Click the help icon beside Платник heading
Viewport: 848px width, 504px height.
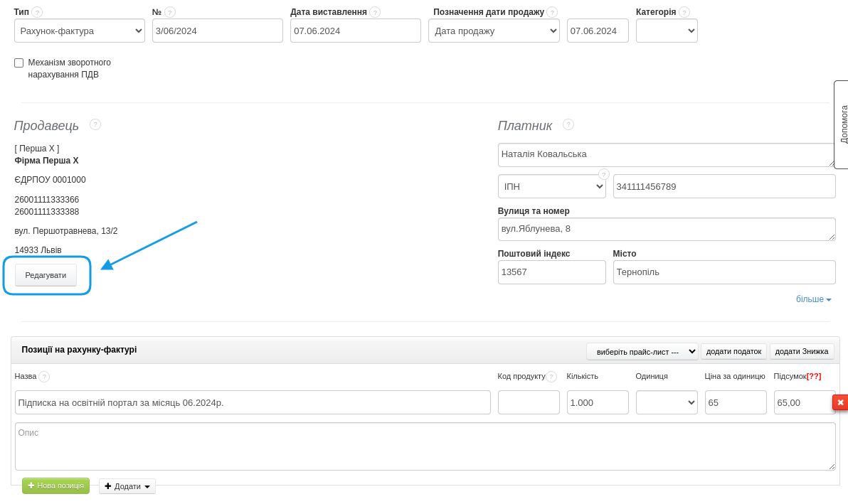point(568,124)
